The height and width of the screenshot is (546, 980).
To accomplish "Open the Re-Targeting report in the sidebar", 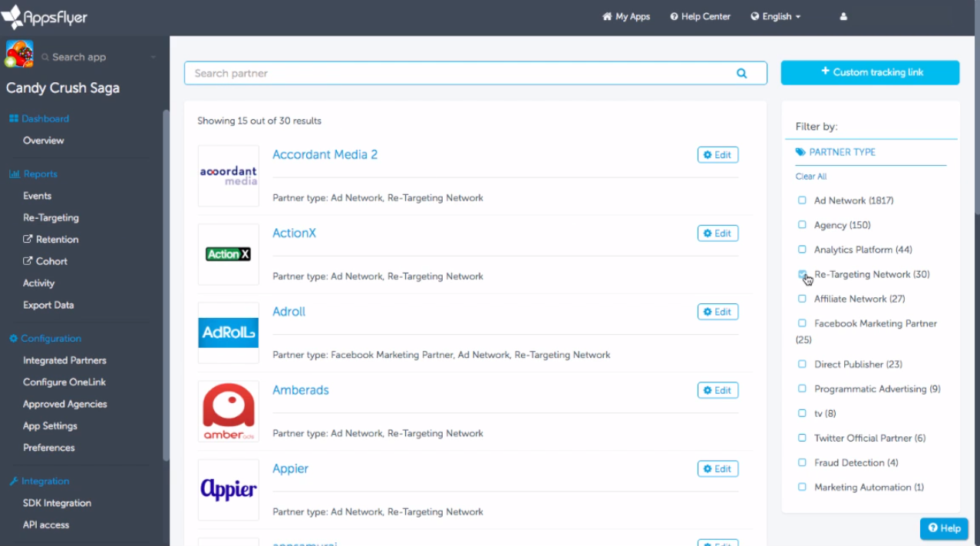I will [50, 217].
